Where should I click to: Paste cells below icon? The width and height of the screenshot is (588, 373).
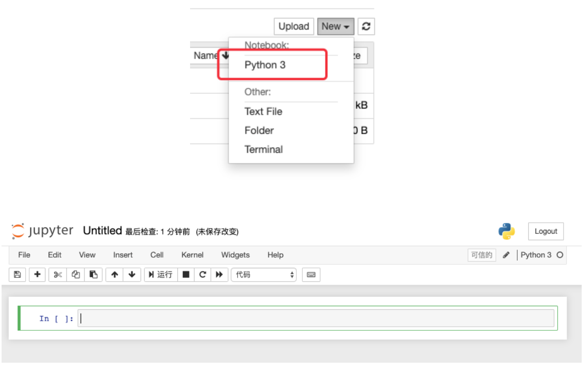93,275
